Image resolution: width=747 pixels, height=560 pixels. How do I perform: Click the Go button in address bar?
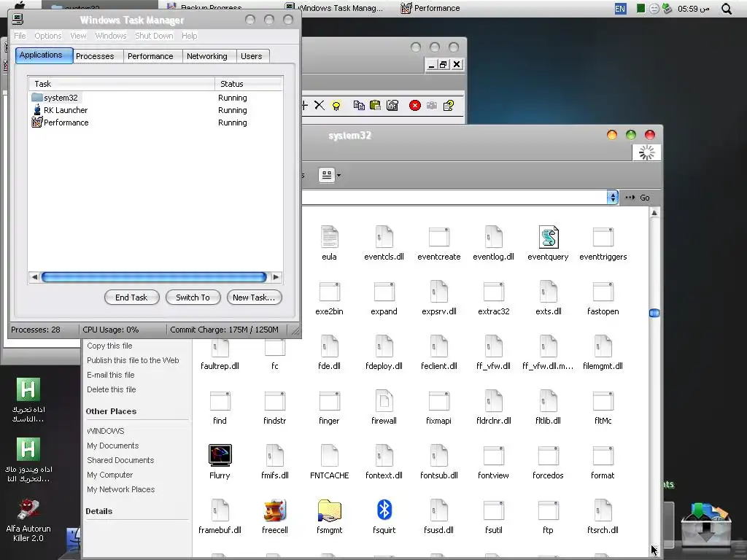638,197
